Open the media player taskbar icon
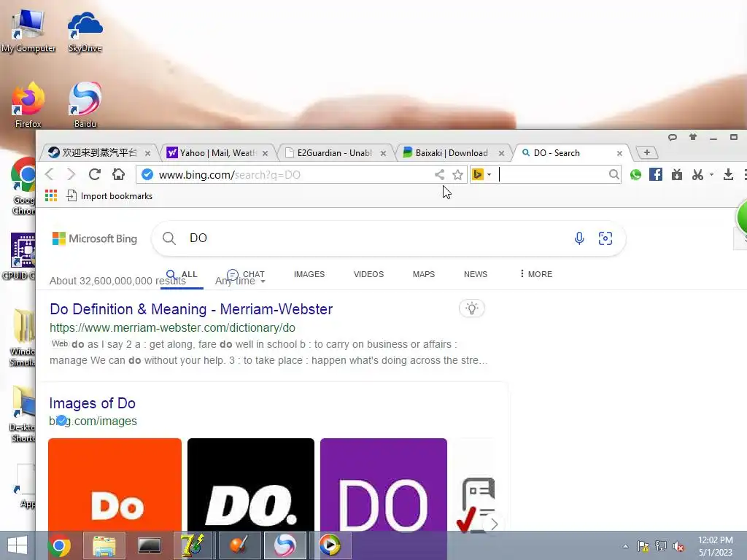This screenshot has height=560, width=747. (330, 545)
